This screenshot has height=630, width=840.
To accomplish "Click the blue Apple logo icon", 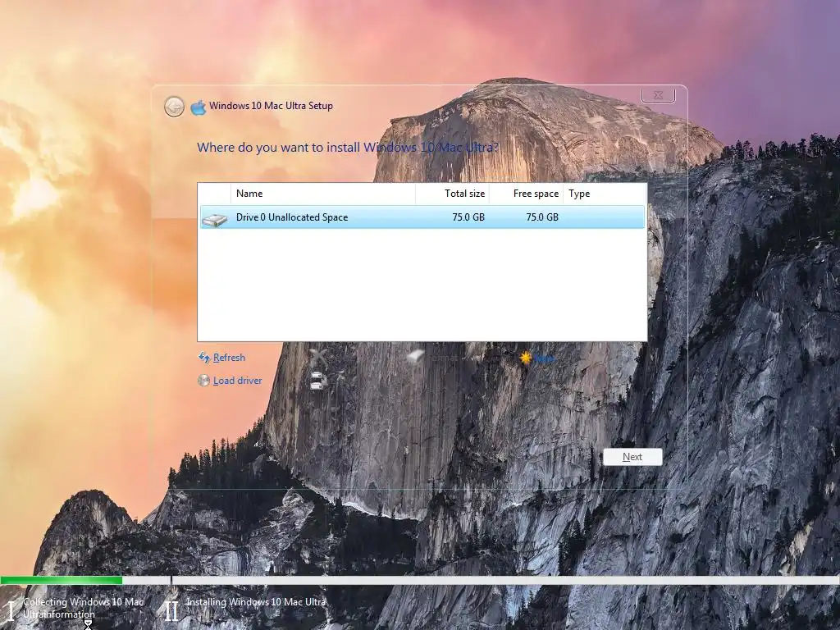I will [x=199, y=107].
